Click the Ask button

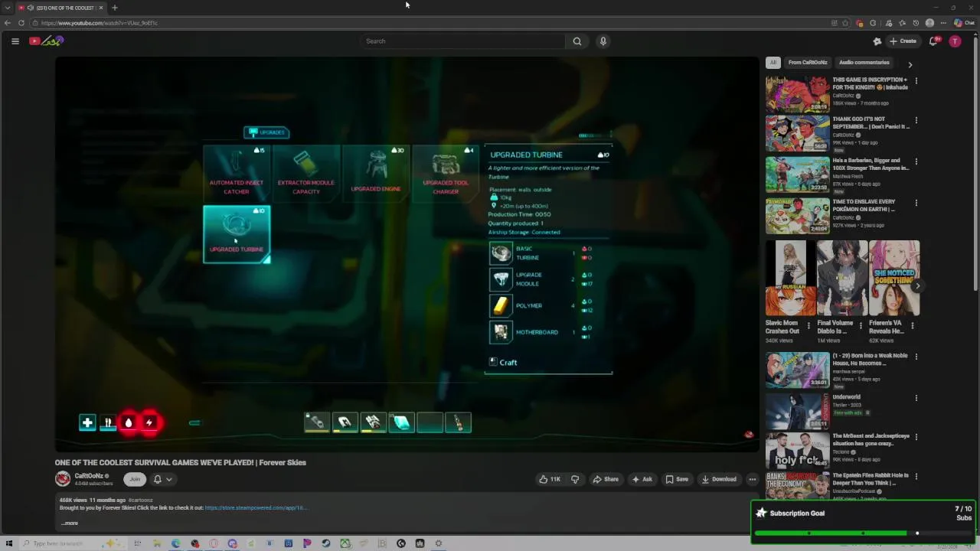[642, 479]
